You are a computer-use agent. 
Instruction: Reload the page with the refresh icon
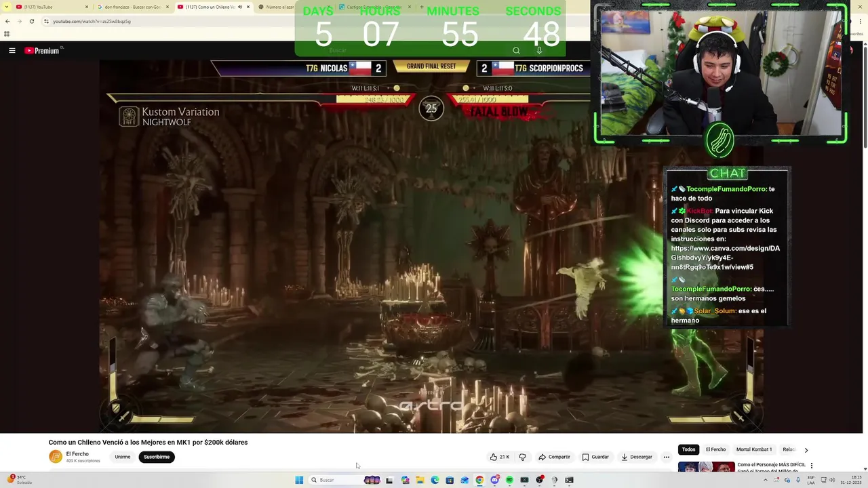click(x=31, y=21)
